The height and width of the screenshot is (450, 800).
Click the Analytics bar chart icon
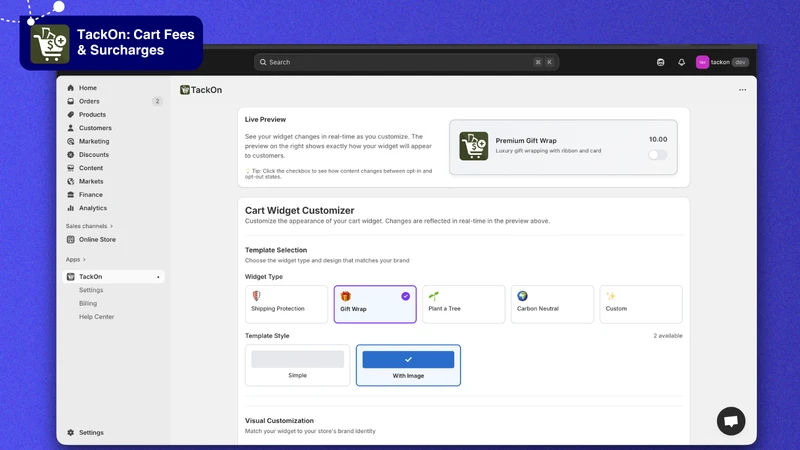point(70,208)
